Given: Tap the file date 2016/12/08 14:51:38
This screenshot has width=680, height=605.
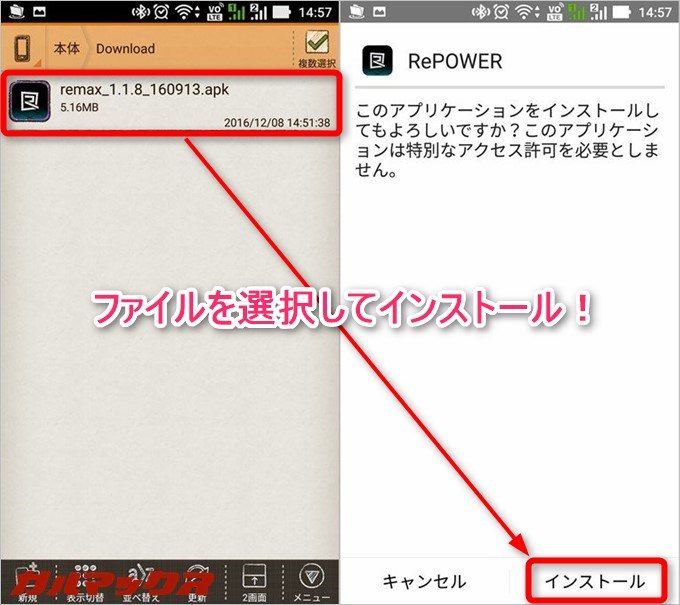Looking at the screenshot, I should point(277,123).
